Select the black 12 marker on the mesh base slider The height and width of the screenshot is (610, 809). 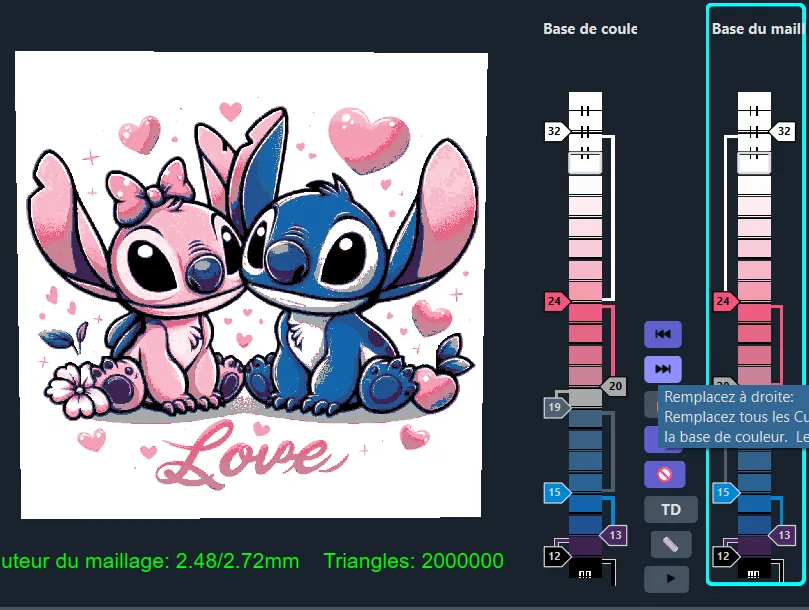click(x=726, y=556)
